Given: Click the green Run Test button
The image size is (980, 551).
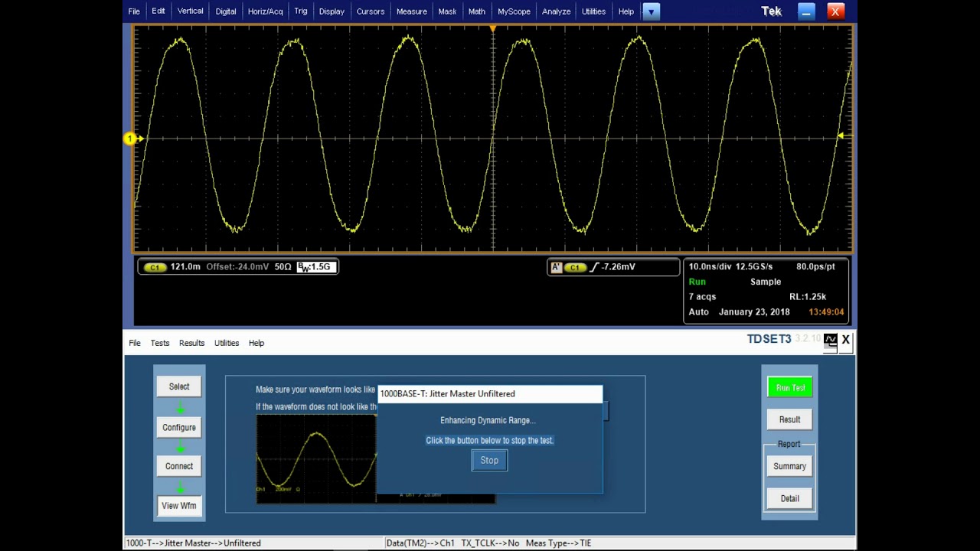Looking at the screenshot, I should pos(790,388).
